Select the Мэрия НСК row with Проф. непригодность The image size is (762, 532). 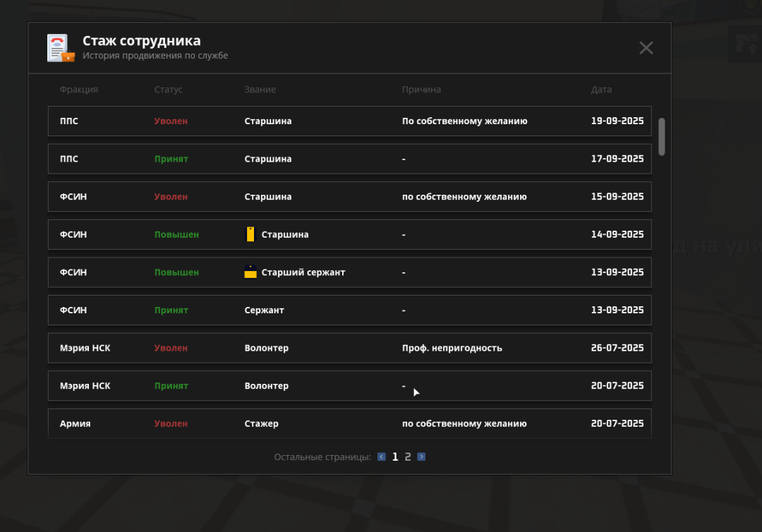(349, 348)
